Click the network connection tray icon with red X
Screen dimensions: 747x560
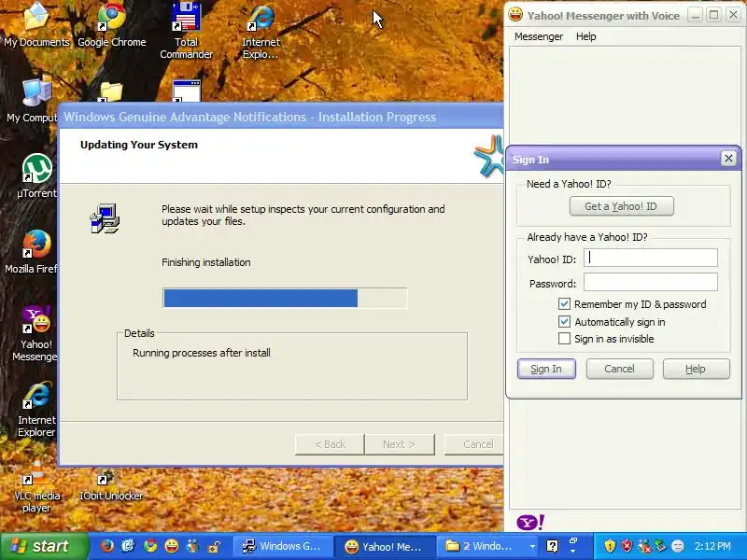(x=643, y=546)
